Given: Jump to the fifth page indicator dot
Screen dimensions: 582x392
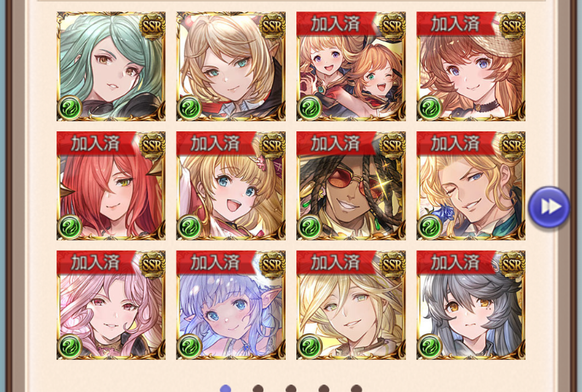Looking at the screenshot, I should coord(356,389).
